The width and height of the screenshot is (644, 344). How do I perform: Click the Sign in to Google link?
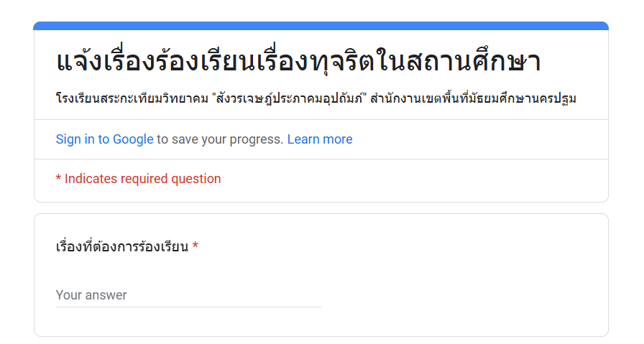pyautogui.click(x=104, y=139)
